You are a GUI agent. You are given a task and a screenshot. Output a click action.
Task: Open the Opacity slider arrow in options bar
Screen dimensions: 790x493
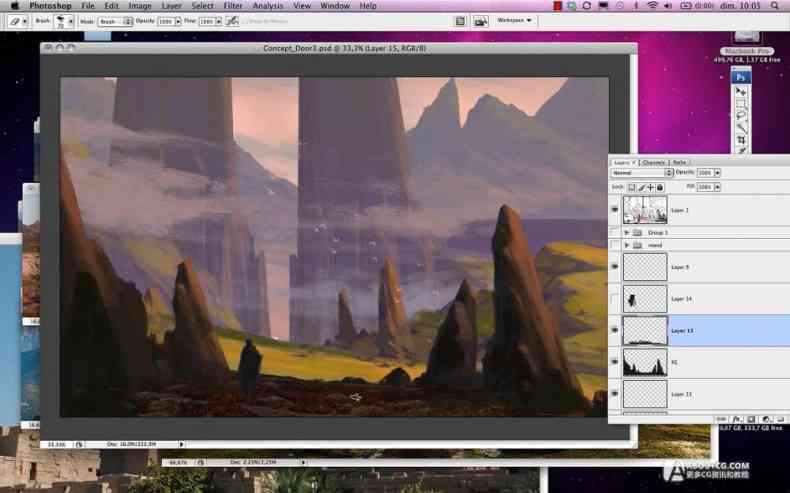click(178, 22)
